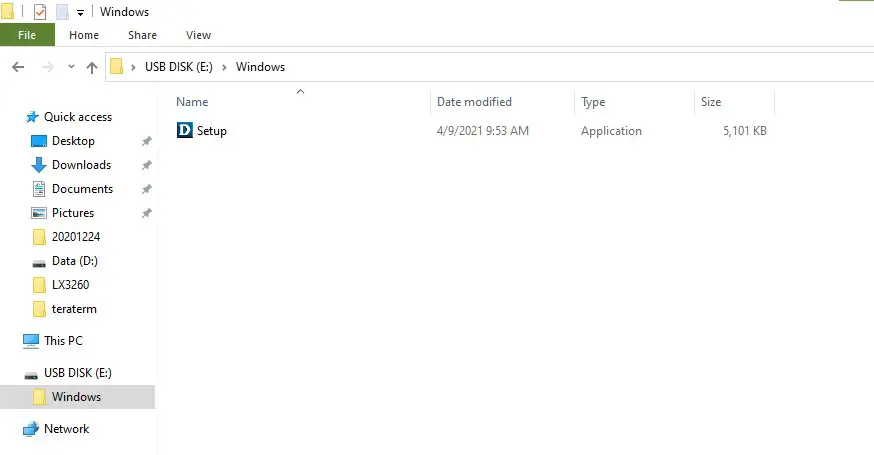Click the Properties icon in quick access toolbar

tap(40, 12)
